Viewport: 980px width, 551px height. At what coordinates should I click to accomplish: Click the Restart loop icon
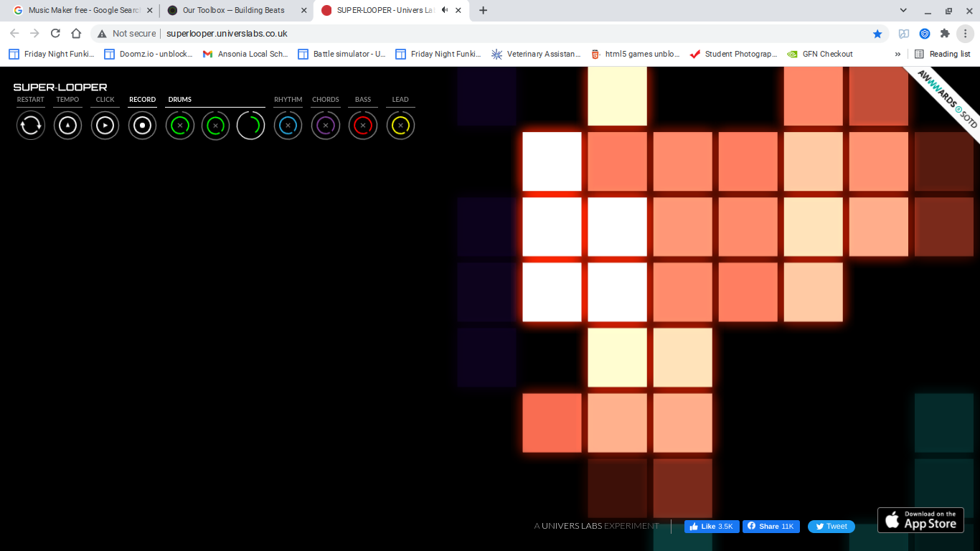(x=31, y=126)
